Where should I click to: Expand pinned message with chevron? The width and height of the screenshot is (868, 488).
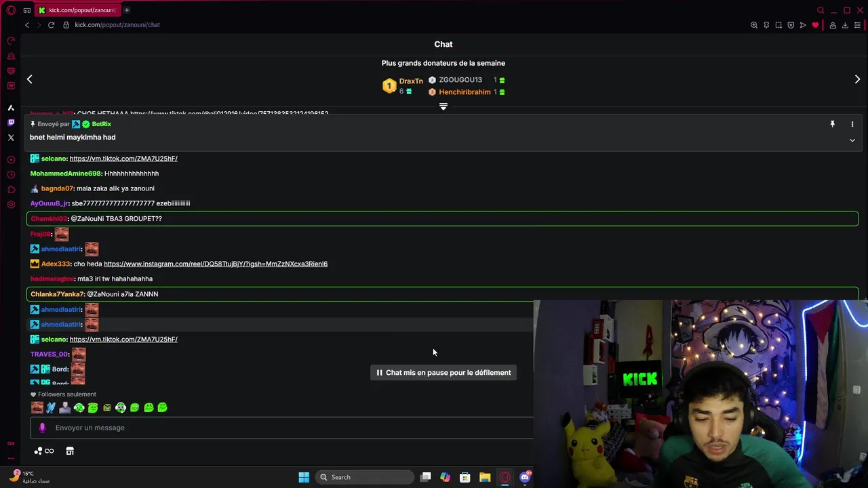[x=852, y=140]
